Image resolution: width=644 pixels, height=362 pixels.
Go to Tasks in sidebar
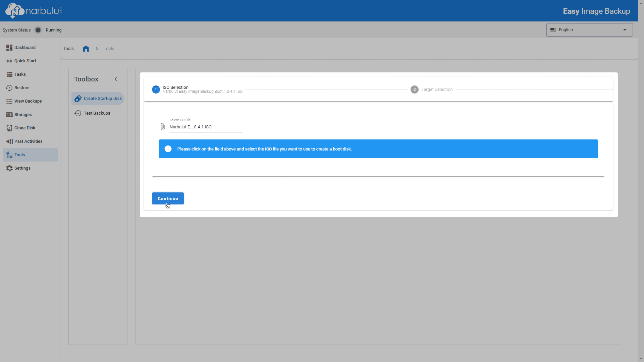30,74
